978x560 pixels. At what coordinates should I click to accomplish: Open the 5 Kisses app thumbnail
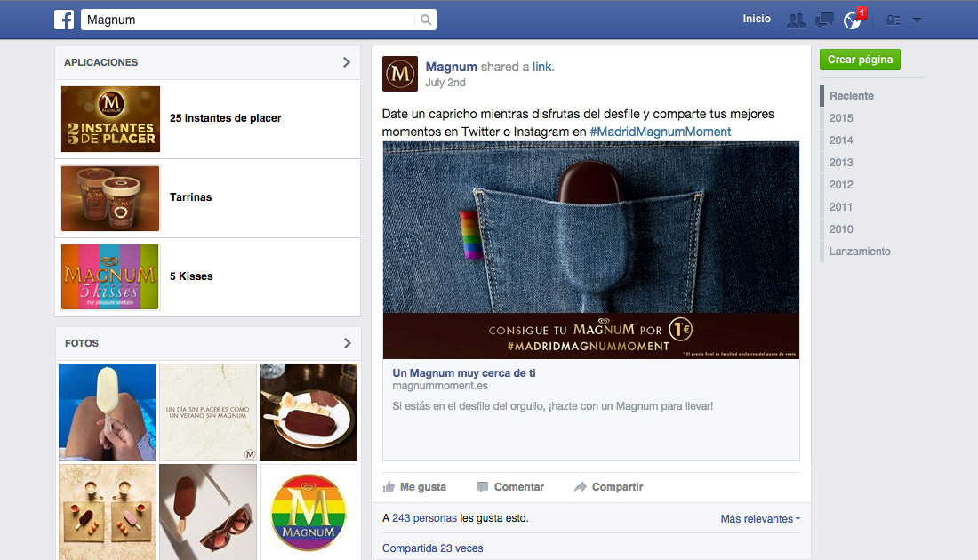tap(110, 276)
